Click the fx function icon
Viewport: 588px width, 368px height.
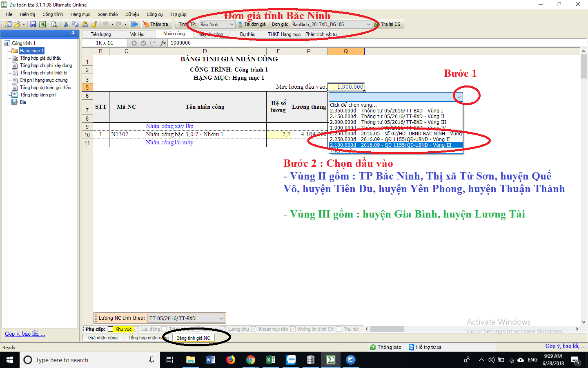click(x=163, y=43)
